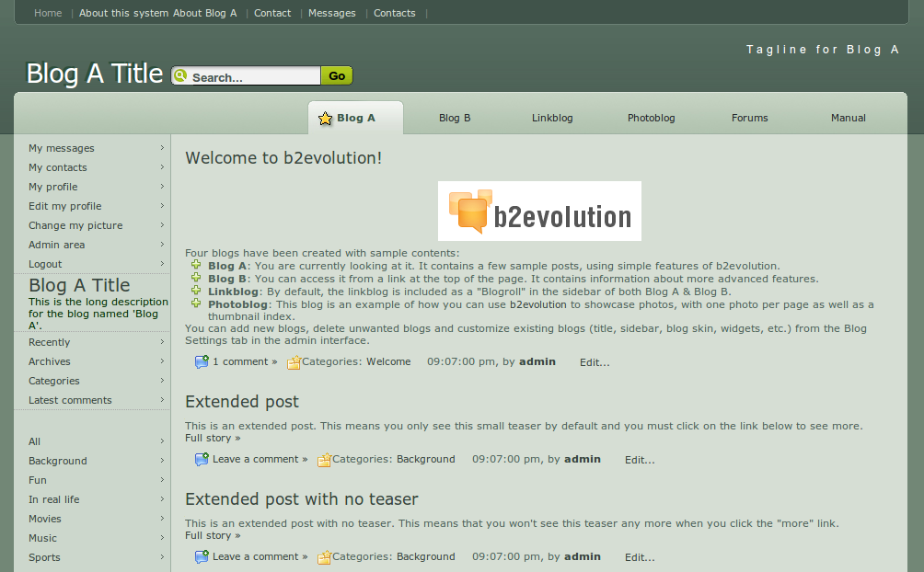924x572 pixels.
Task: Switch to the Linkblog tab
Action: (x=552, y=118)
